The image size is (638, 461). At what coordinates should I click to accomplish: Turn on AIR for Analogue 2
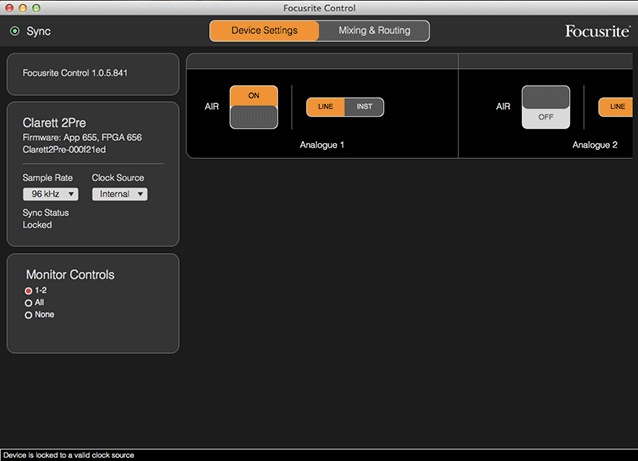546,107
